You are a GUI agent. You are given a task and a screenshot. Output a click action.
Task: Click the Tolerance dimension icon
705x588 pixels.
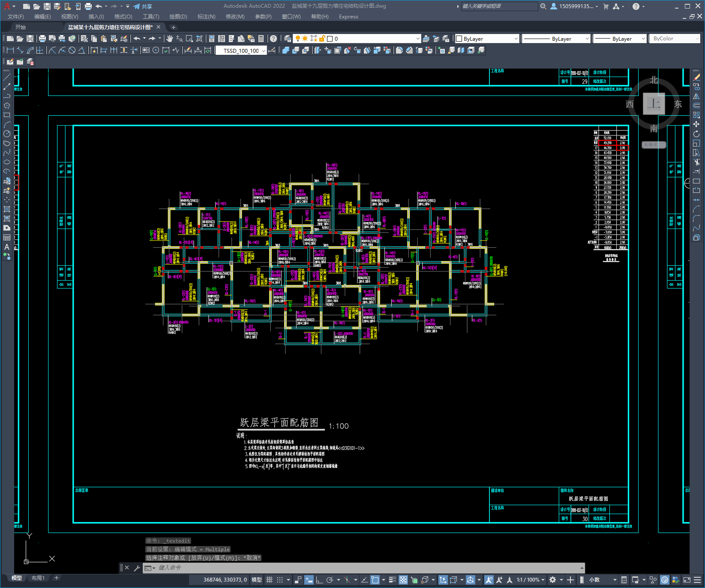[x=146, y=50]
